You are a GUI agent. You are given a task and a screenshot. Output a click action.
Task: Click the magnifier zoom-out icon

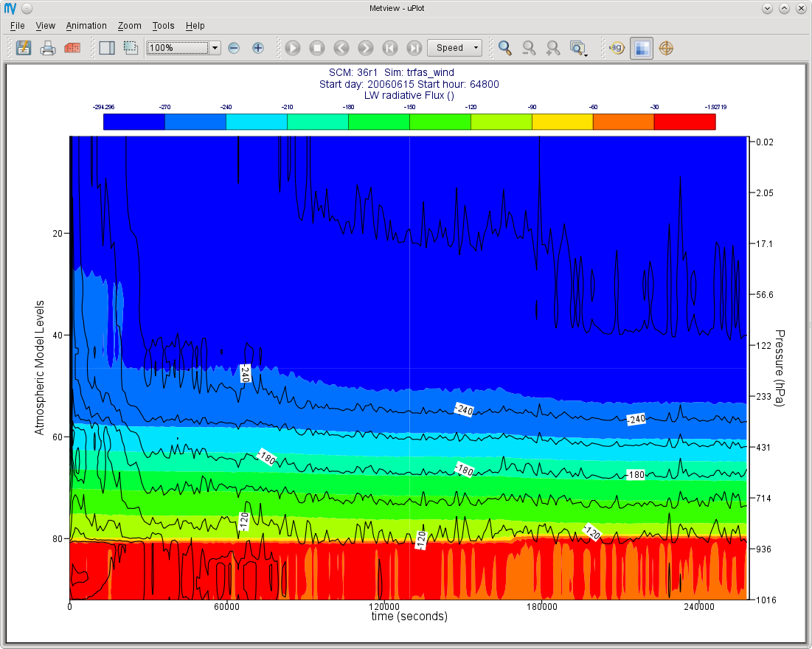pos(529,48)
